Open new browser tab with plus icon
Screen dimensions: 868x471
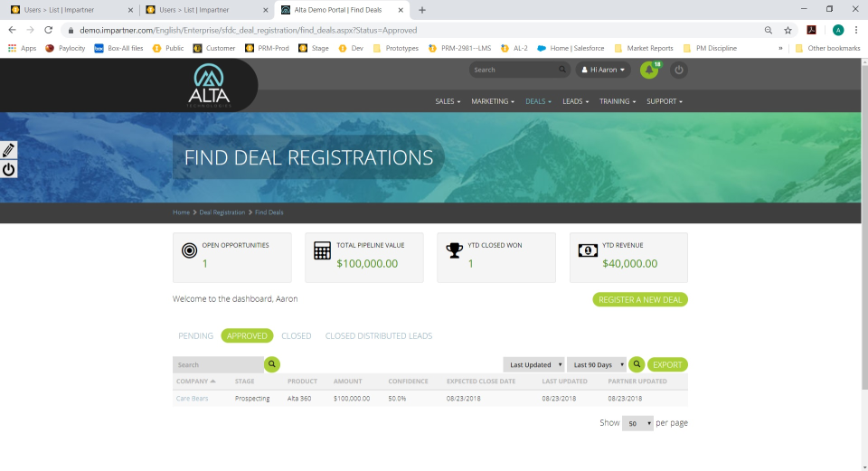click(x=422, y=10)
